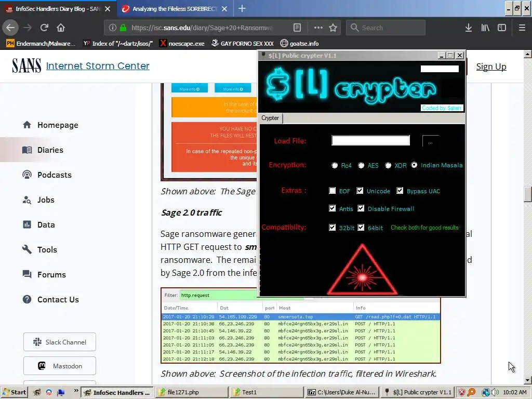Viewport: 532px width, 399px height.
Task: Uncheck the 32bit compatibility checkbox
Action: 332,228
